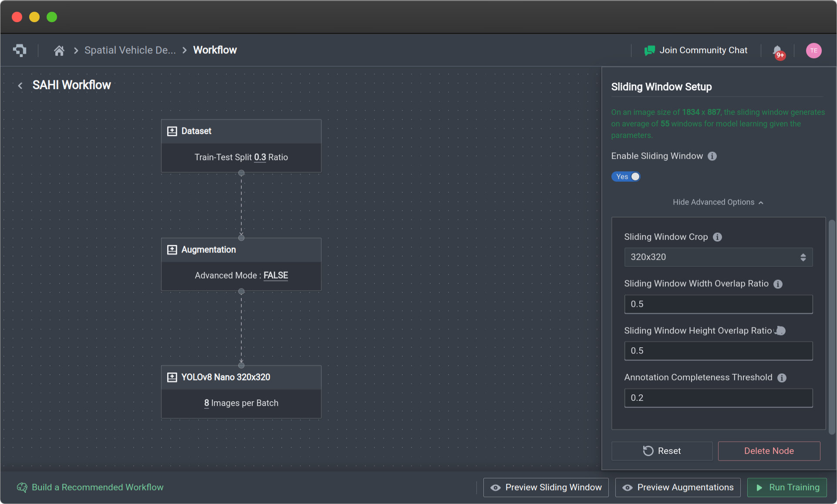Select Workflow in the breadcrumb navigation

point(215,50)
